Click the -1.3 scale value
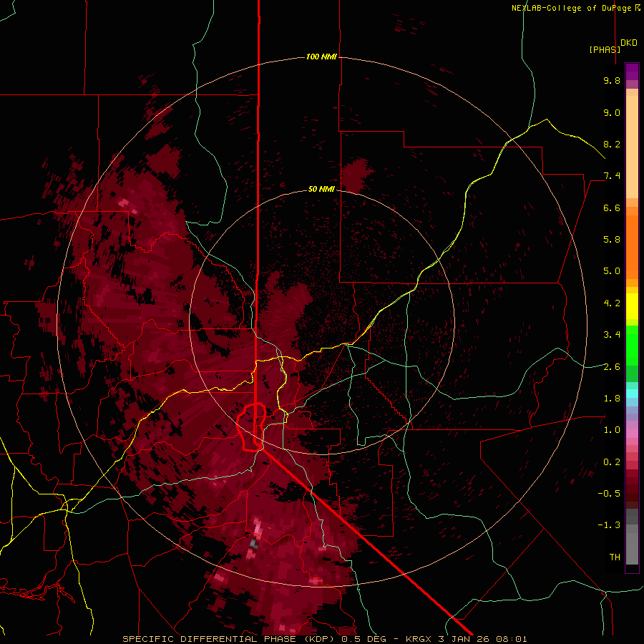This screenshot has height=644, width=644. (x=609, y=525)
